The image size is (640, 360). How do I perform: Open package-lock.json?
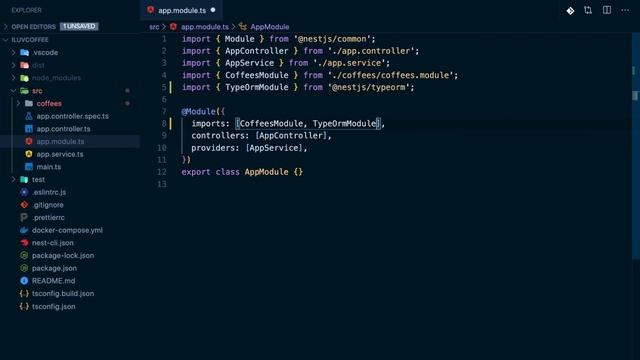point(63,256)
